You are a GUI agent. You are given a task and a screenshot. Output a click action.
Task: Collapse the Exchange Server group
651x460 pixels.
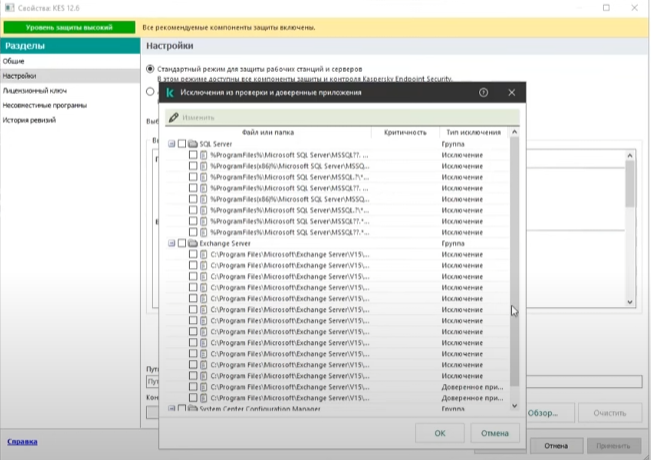coord(171,243)
